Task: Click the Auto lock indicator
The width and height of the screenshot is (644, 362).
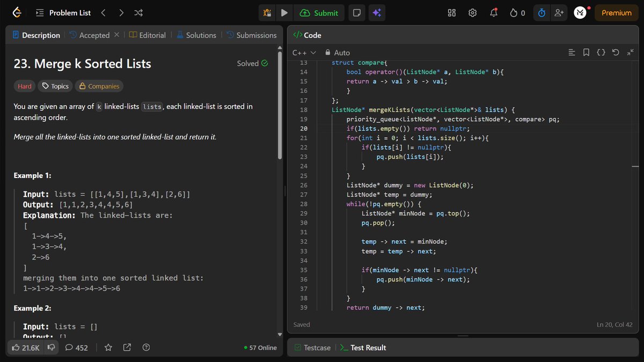Action: pos(337,53)
